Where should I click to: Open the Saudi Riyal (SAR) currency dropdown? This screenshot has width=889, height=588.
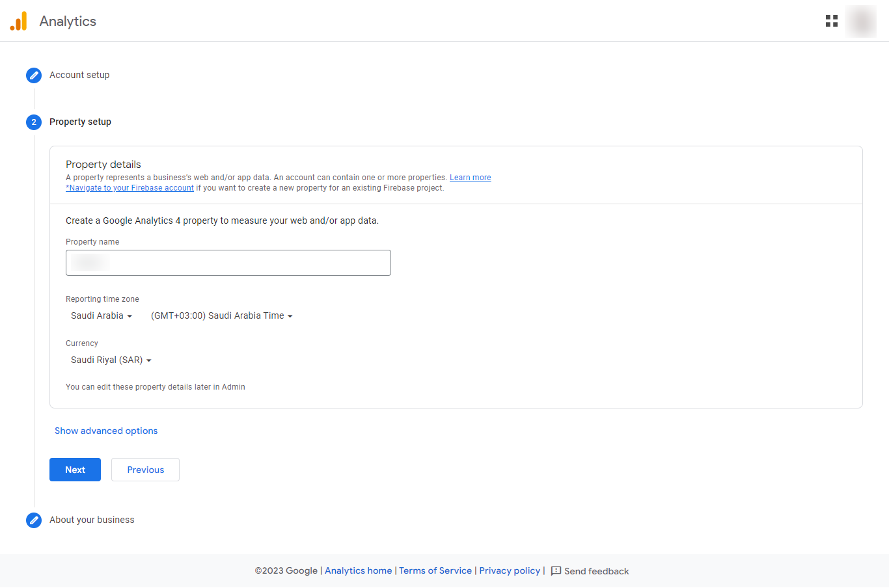point(111,360)
